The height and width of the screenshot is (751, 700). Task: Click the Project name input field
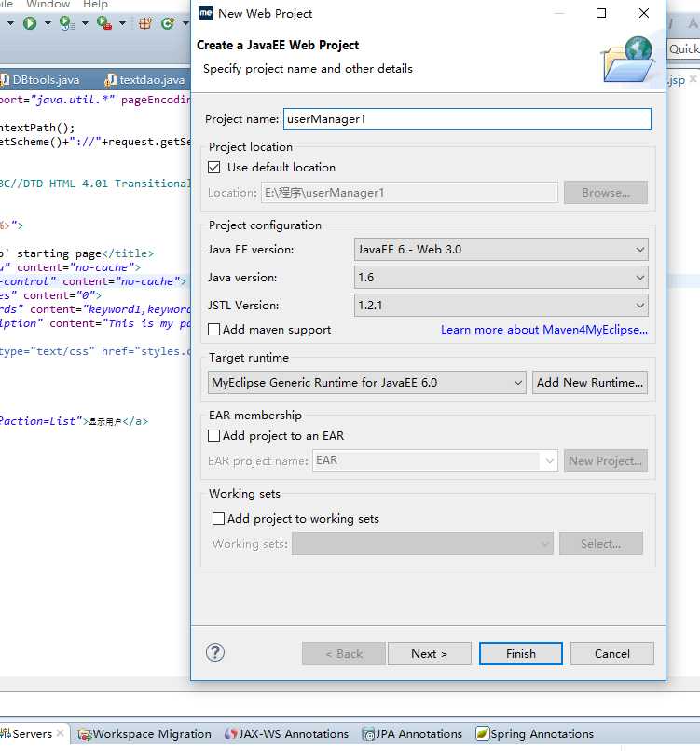pyautogui.click(x=467, y=118)
